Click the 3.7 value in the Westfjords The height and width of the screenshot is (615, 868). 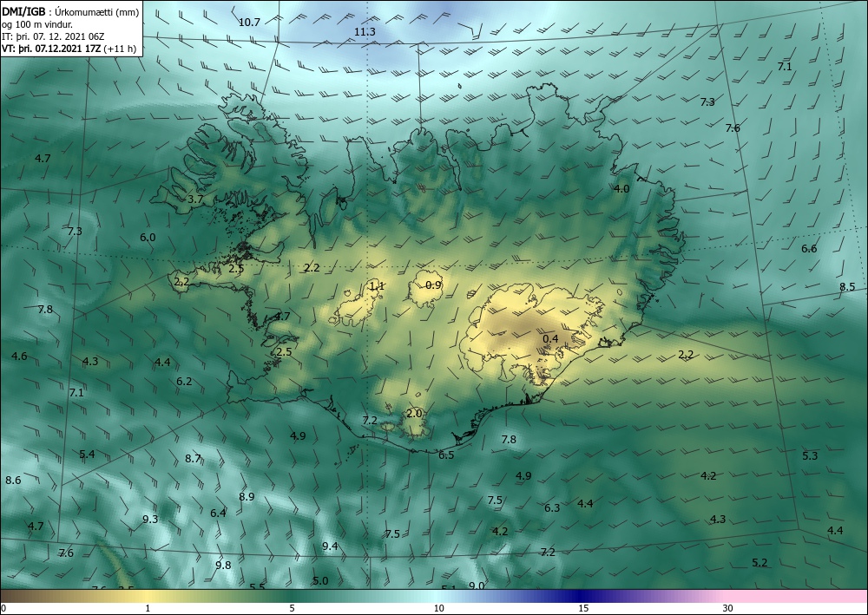click(195, 200)
